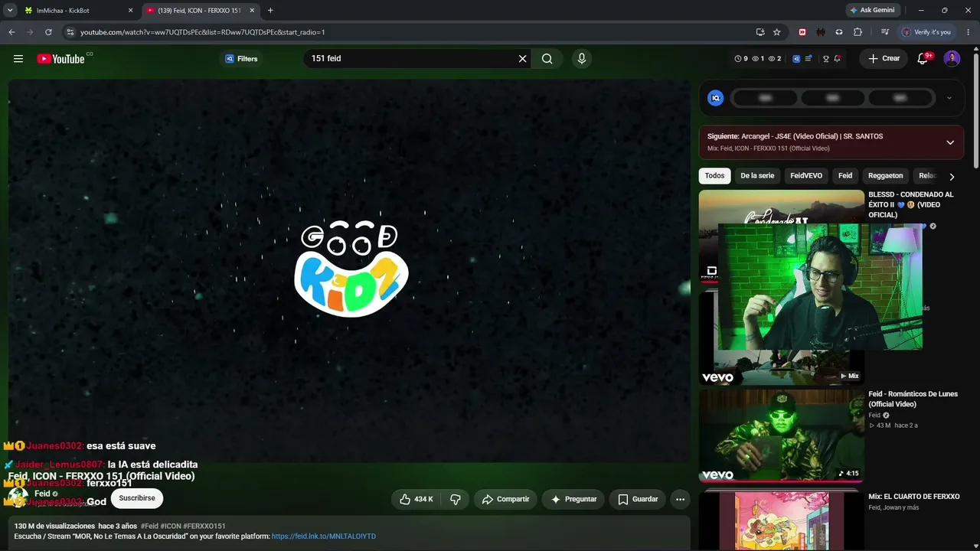Open the red waveform extension icon
Image resolution: width=980 pixels, height=551 pixels.
click(821, 32)
